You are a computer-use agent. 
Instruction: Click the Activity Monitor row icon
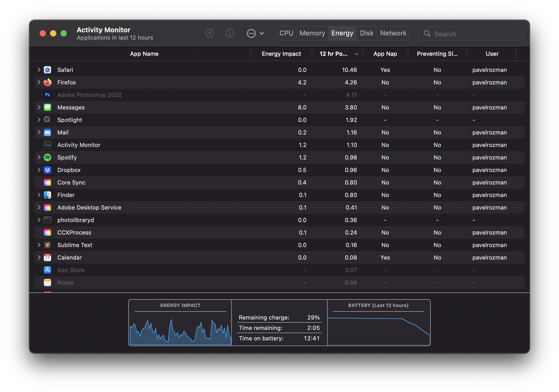click(x=47, y=145)
